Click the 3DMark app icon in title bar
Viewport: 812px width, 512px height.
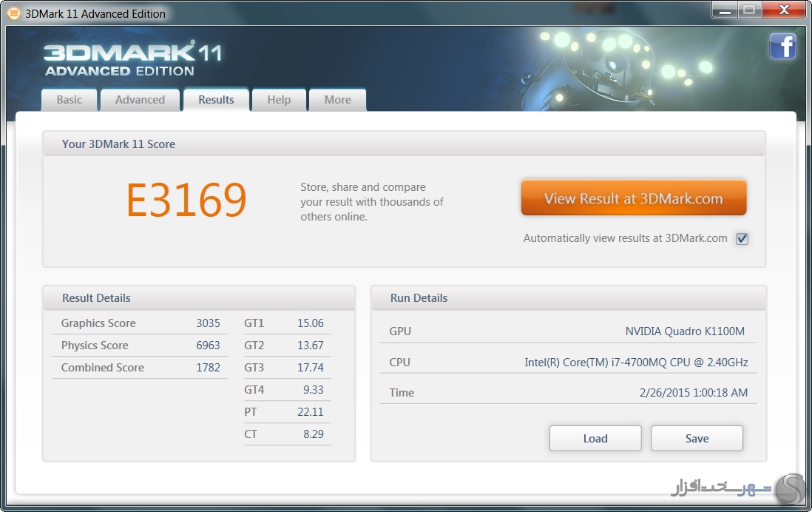[14, 13]
